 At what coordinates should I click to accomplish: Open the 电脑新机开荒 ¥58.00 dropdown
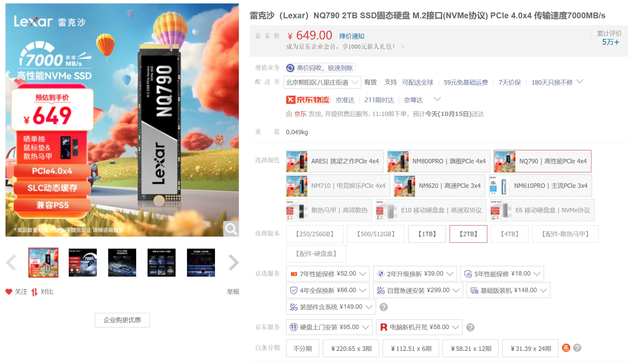[x=419, y=327]
